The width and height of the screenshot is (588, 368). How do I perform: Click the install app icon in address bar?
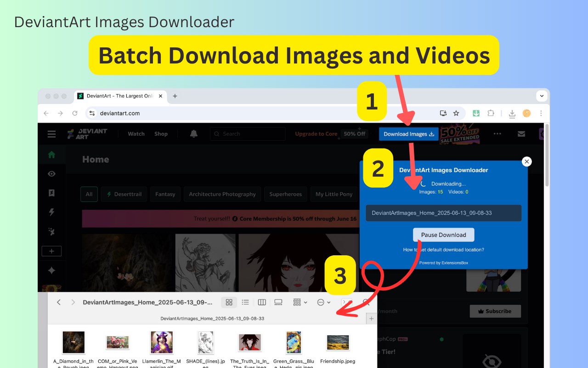click(x=443, y=113)
